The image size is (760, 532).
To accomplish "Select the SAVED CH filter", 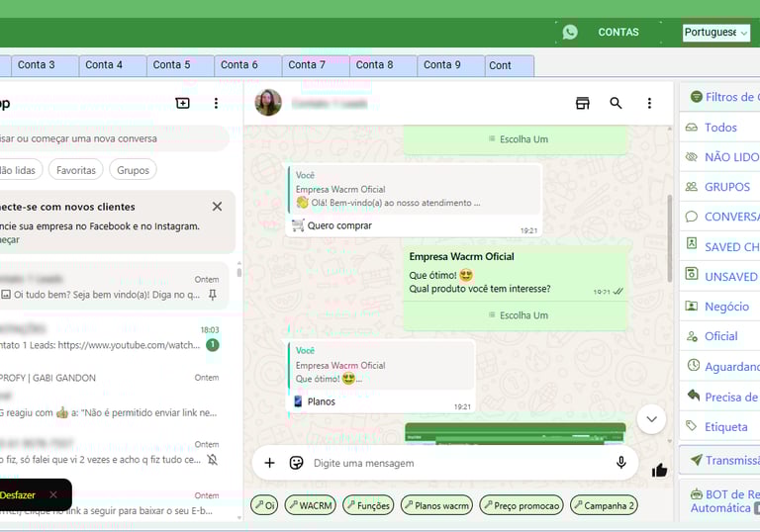I will (720, 246).
